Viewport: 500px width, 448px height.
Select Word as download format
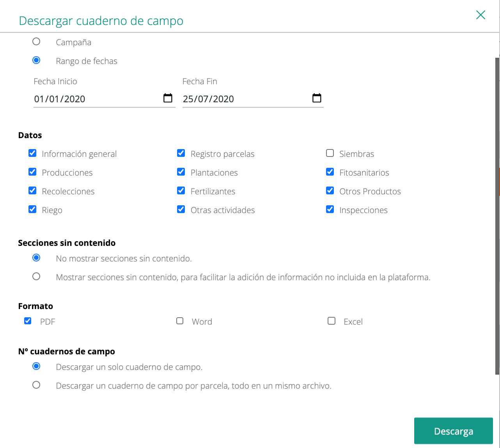(x=180, y=321)
